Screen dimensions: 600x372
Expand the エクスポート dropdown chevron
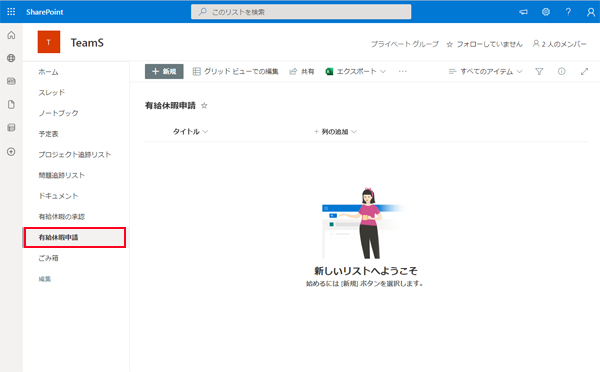(383, 71)
